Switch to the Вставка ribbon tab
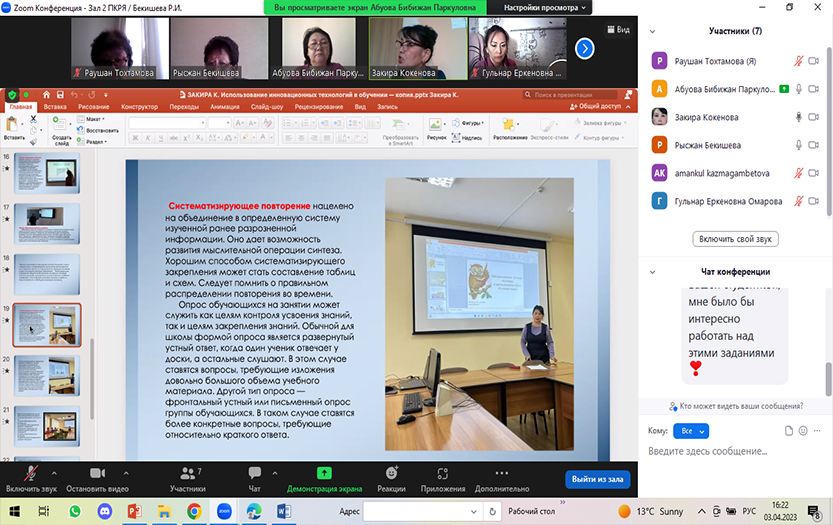833x525 pixels. [x=55, y=106]
